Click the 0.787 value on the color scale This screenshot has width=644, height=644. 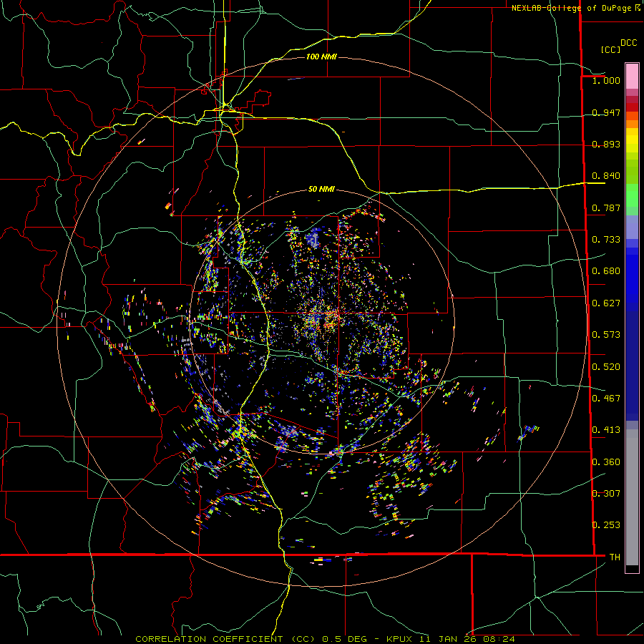[606, 208]
